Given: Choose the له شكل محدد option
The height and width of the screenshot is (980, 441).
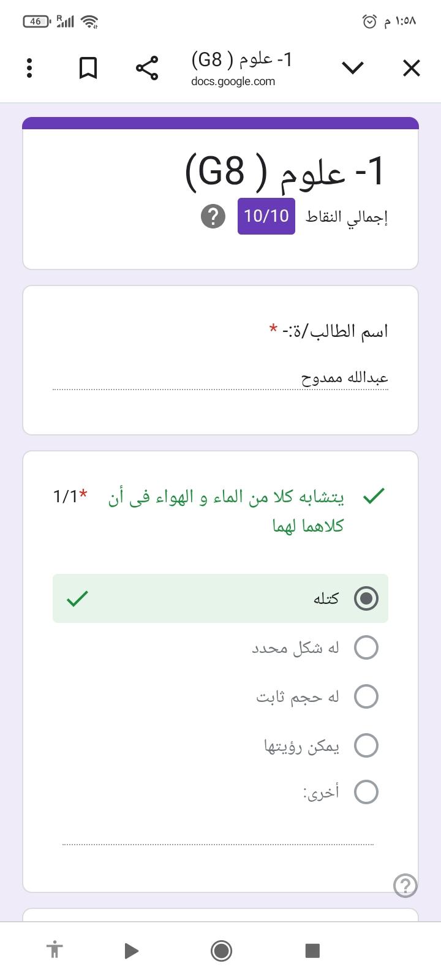Looking at the screenshot, I should (366, 647).
